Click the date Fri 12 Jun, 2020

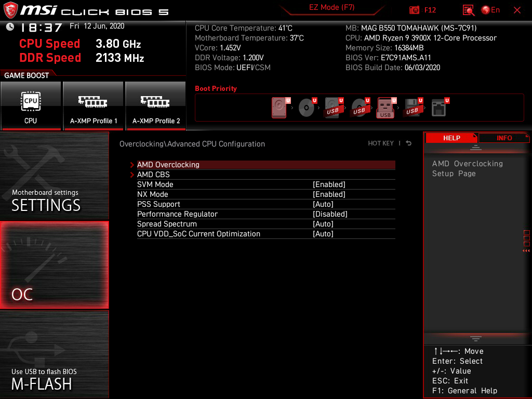point(97,26)
